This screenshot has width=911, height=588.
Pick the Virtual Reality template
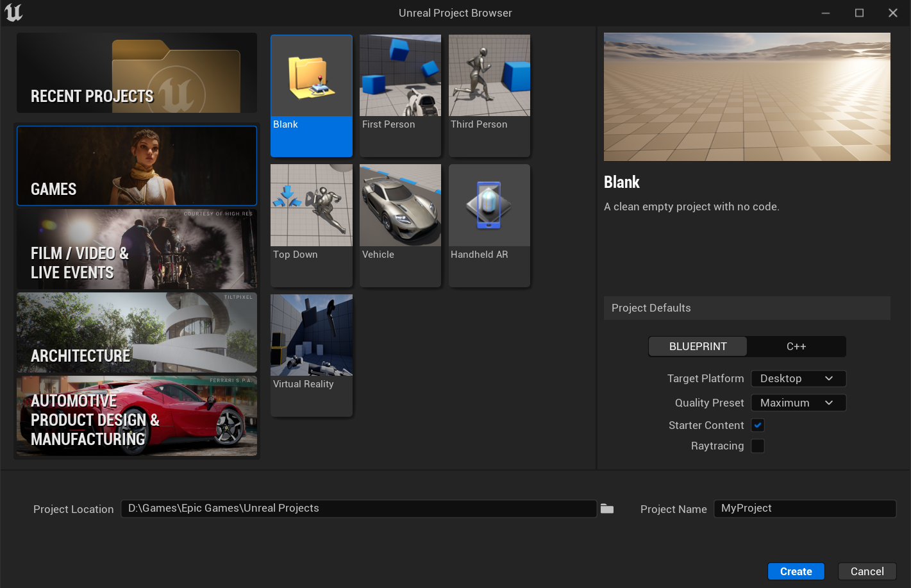(x=312, y=355)
